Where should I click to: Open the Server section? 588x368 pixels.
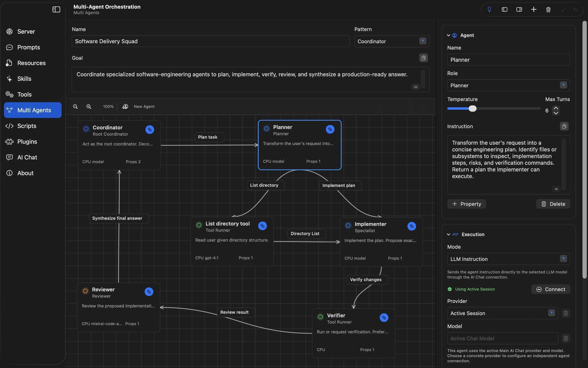(33, 32)
